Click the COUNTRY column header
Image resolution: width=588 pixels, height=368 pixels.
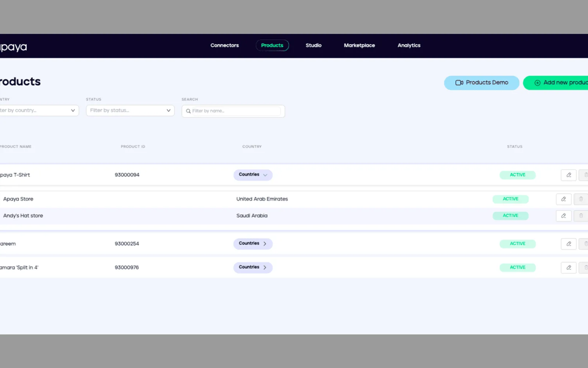click(252, 146)
